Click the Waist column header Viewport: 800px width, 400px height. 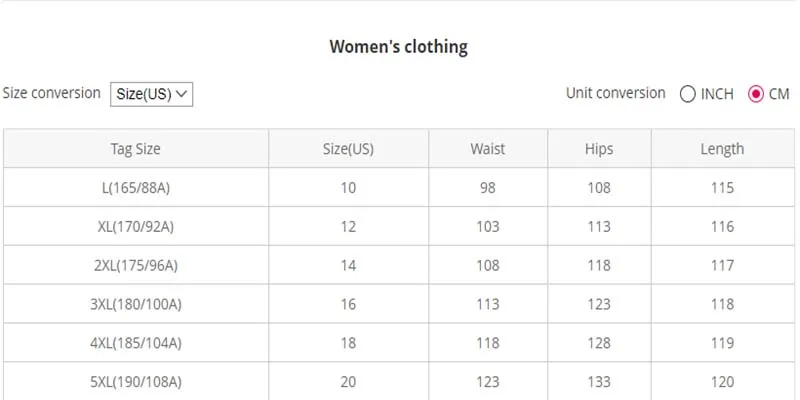coord(488,148)
